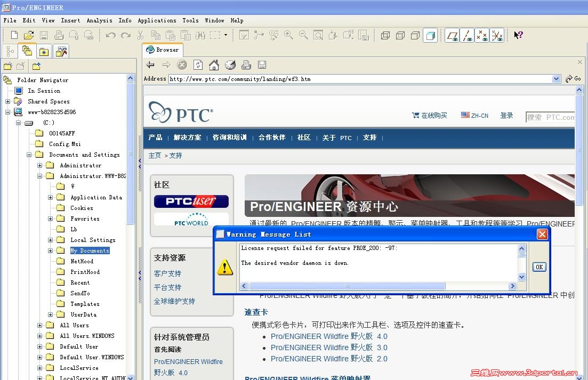Toggle shaded display style on or off
This screenshot has width=588, height=380.
pyautogui.click(x=431, y=36)
